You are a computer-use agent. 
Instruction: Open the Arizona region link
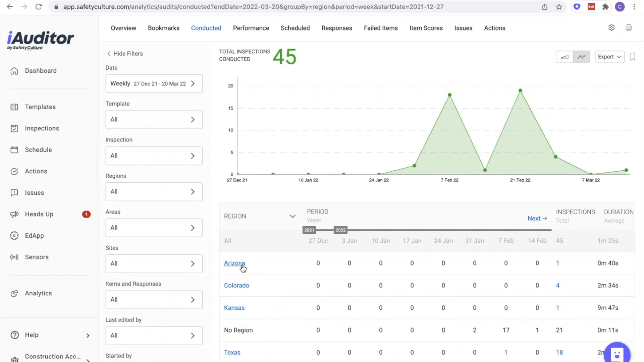pos(234,263)
